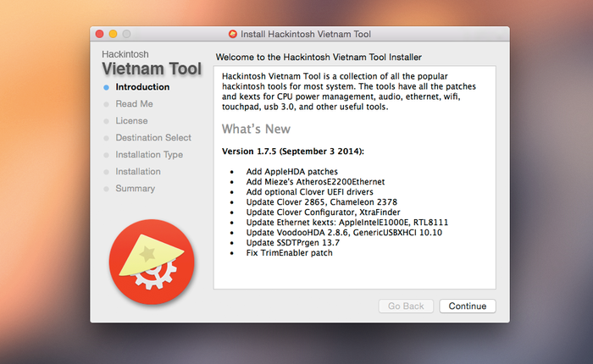Select the Read Me step
The height and width of the screenshot is (364, 593).
(x=134, y=104)
